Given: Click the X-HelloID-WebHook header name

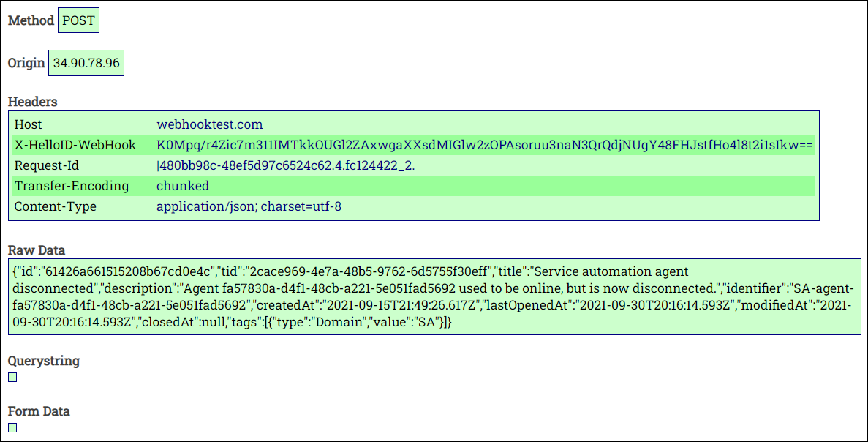Looking at the screenshot, I should pos(75,145).
